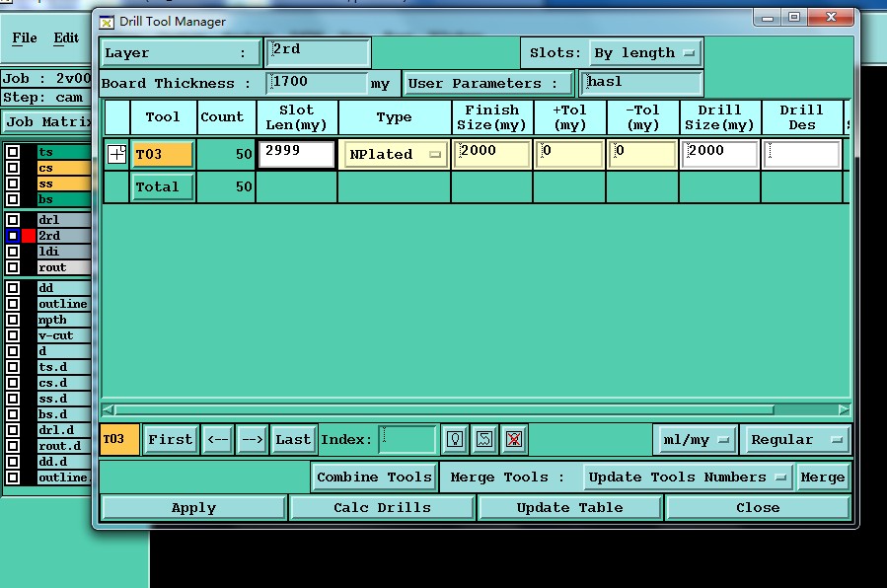Click the next arrow --> button
This screenshot has height=588, width=887.
[252, 440]
